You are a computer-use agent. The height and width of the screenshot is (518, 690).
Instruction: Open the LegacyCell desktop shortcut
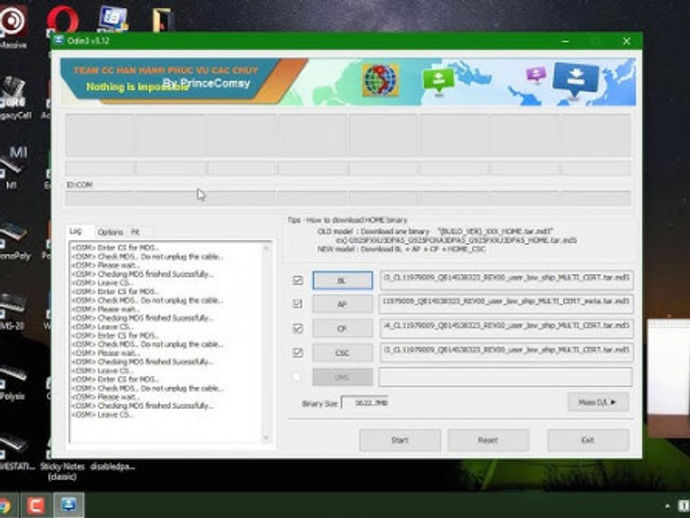(15, 97)
